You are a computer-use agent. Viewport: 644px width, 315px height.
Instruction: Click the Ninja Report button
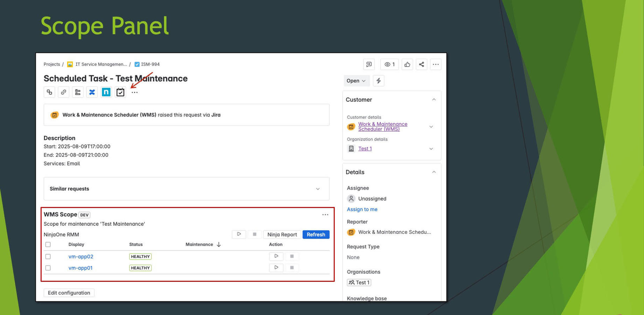[x=282, y=234]
